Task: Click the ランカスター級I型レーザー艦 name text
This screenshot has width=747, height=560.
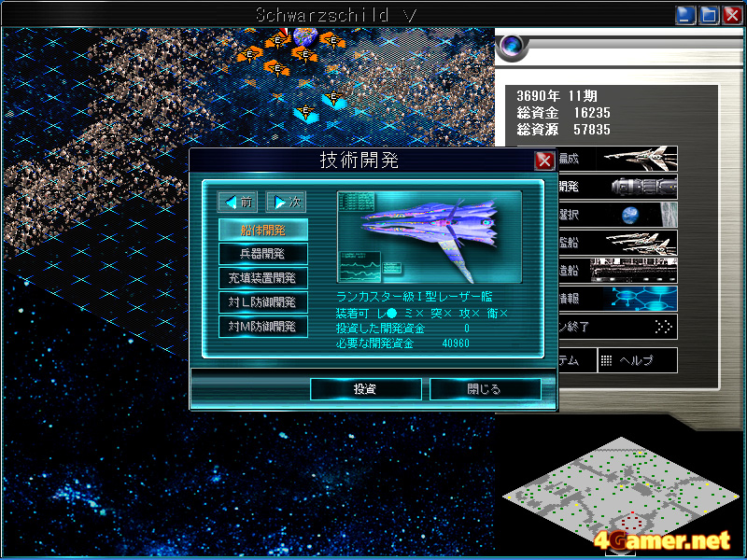Action: (414, 297)
